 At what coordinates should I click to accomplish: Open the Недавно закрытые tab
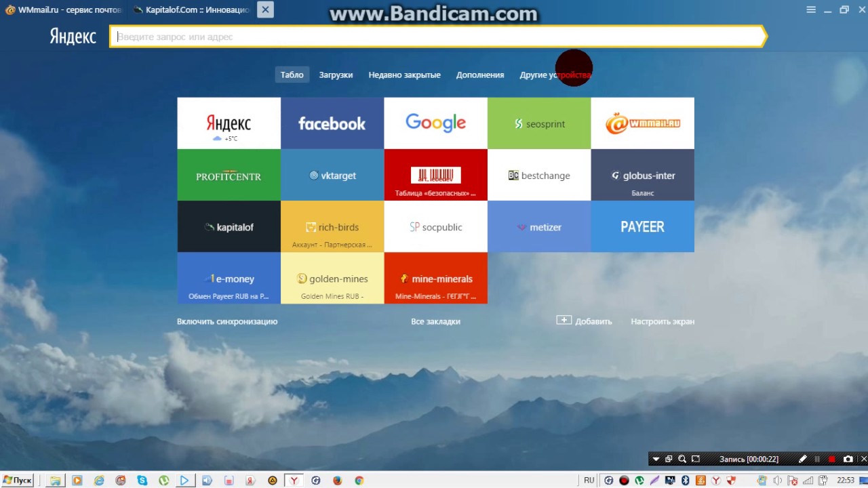[x=404, y=75]
